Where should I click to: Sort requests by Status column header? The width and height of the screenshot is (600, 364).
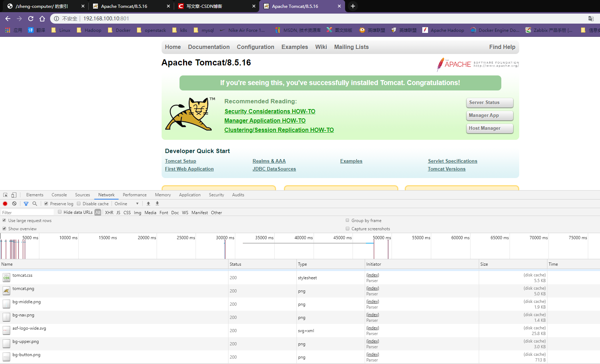point(262,264)
